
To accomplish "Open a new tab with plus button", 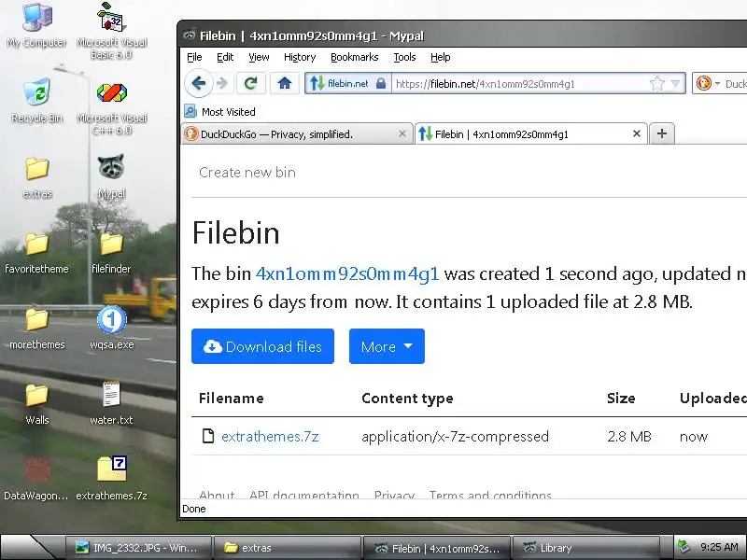I will (x=662, y=133).
